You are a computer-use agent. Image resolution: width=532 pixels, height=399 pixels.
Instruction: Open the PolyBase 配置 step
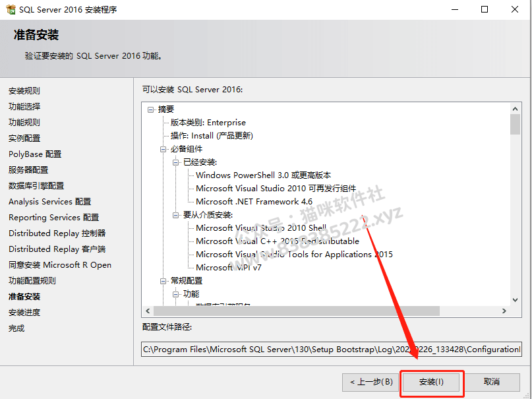[x=35, y=154]
